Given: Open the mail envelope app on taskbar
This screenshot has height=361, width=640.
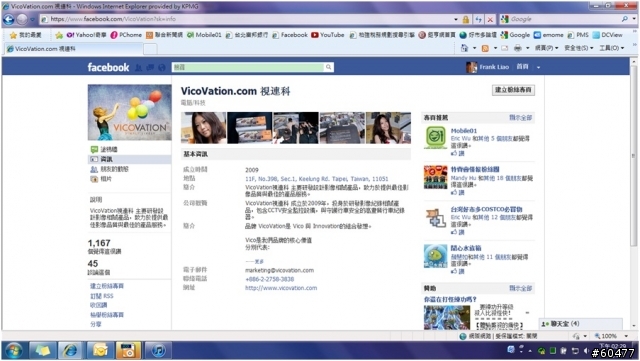Looking at the screenshot, I should pyautogui.click(x=100, y=350).
